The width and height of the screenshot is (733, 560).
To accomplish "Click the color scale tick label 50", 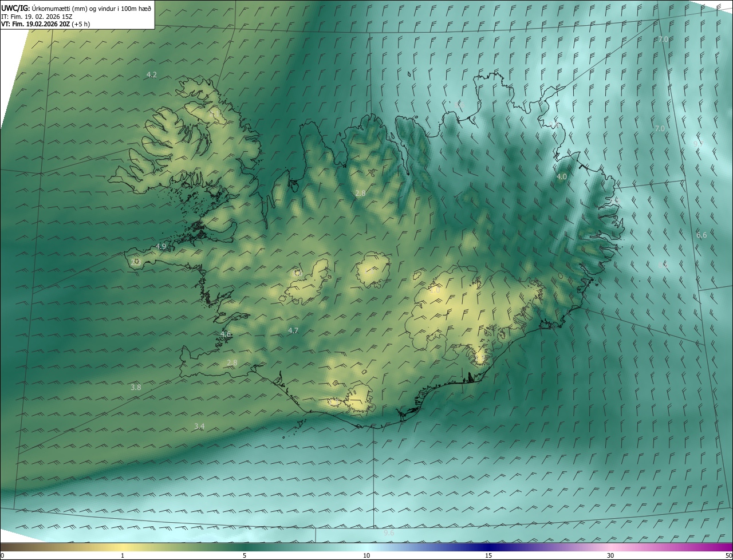I will pyautogui.click(x=728, y=555).
